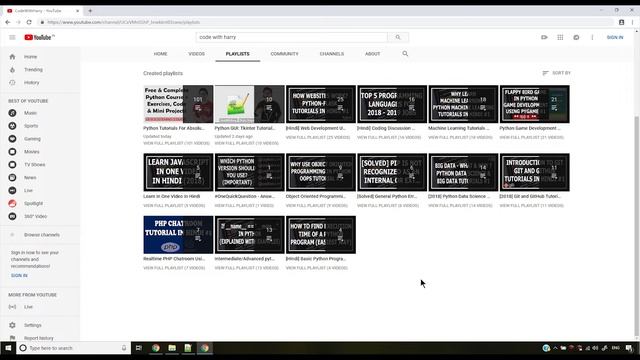Open File Explorer from the taskbar
Image resolution: width=640 pixels, height=360 pixels.
(x=172, y=348)
